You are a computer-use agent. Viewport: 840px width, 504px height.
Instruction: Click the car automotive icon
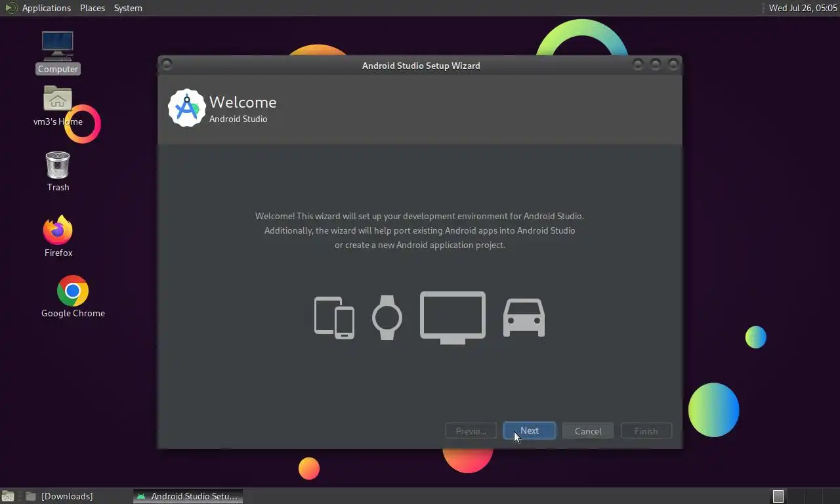[524, 318]
